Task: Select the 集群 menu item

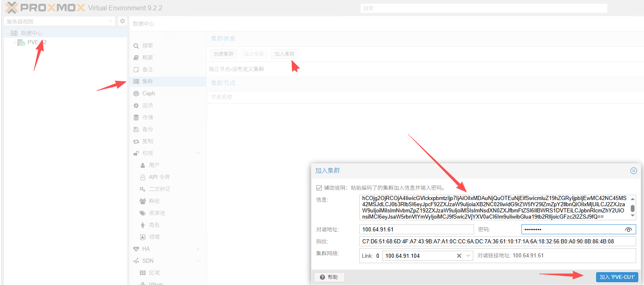Action: pyautogui.click(x=167, y=82)
